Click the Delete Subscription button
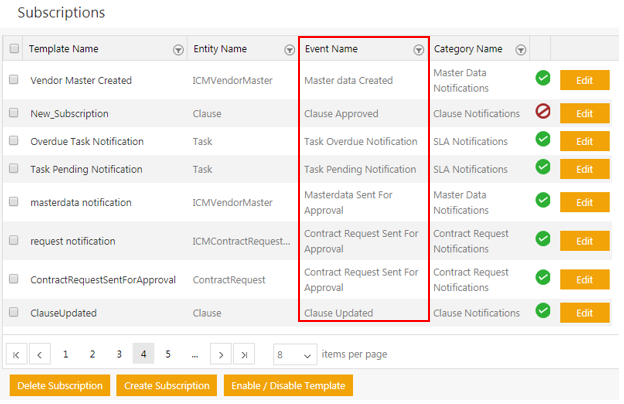Screen dimensions: 624x404 click(x=60, y=386)
